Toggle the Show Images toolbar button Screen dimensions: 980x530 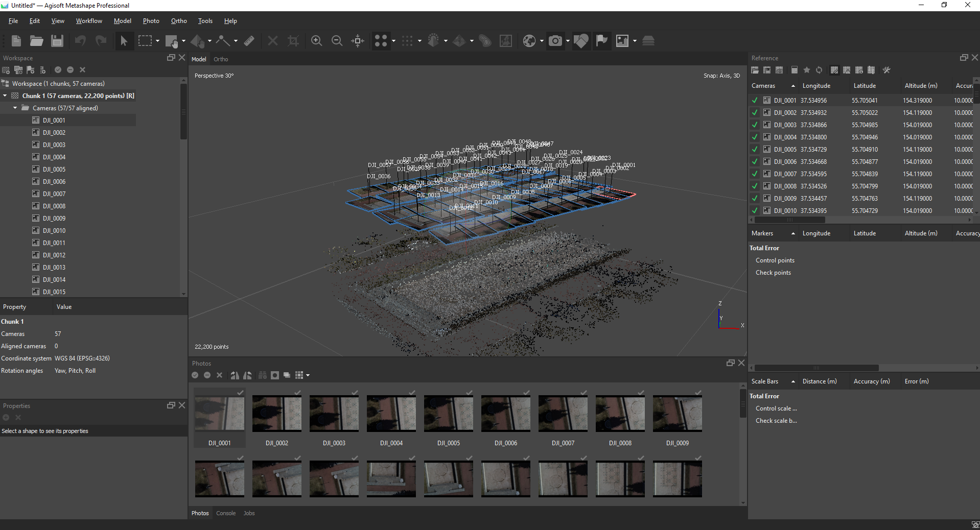(x=622, y=41)
